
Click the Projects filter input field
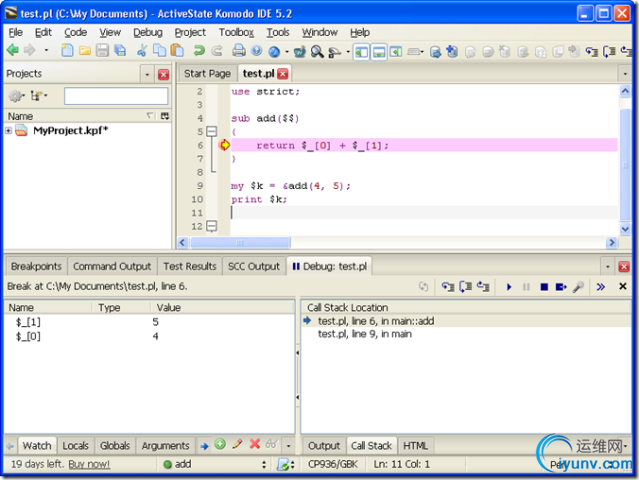116,96
